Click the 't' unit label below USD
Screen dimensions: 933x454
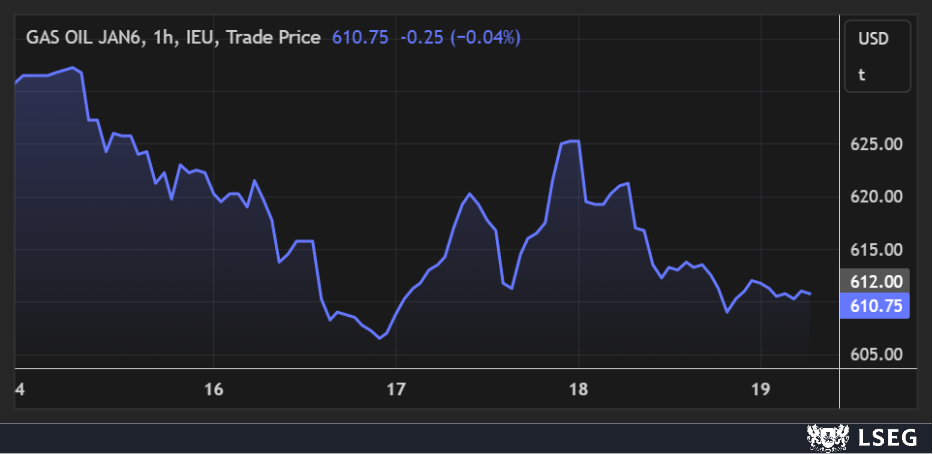862,74
